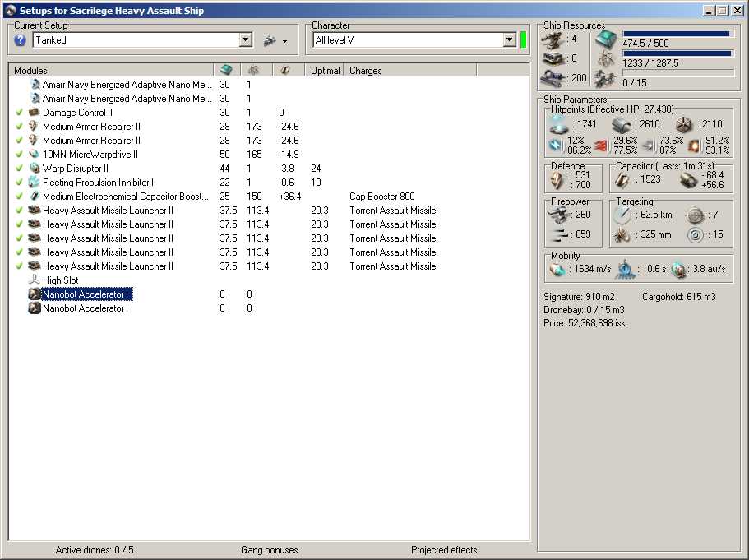Click the Modules column header
This screenshot has height=560, width=749.
click(x=111, y=70)
